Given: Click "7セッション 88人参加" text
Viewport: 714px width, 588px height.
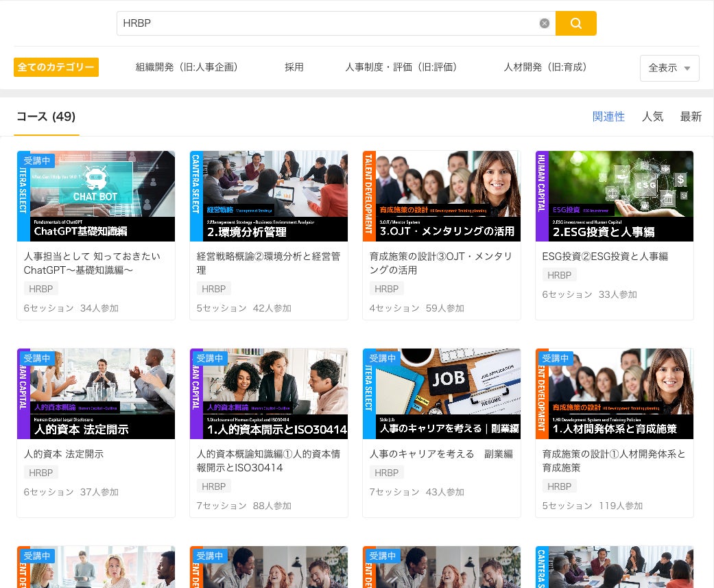Looking at the screenshot, I should (244, 506).
